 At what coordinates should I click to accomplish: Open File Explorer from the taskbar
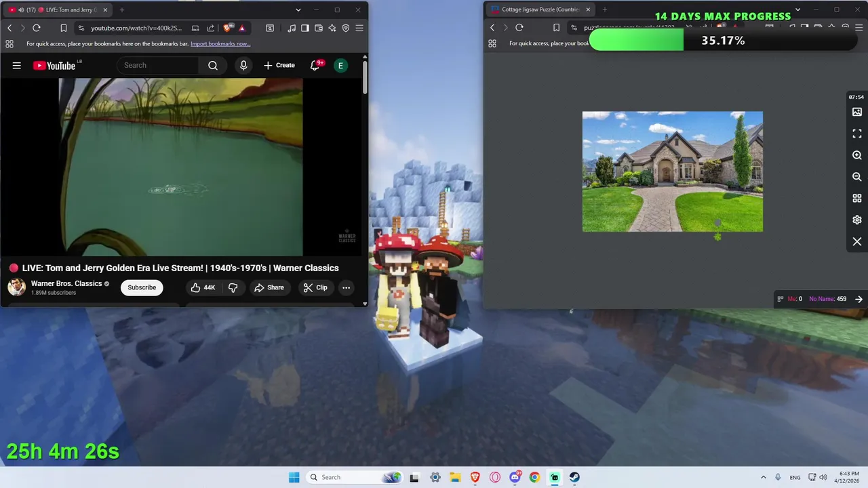point(455,477)
